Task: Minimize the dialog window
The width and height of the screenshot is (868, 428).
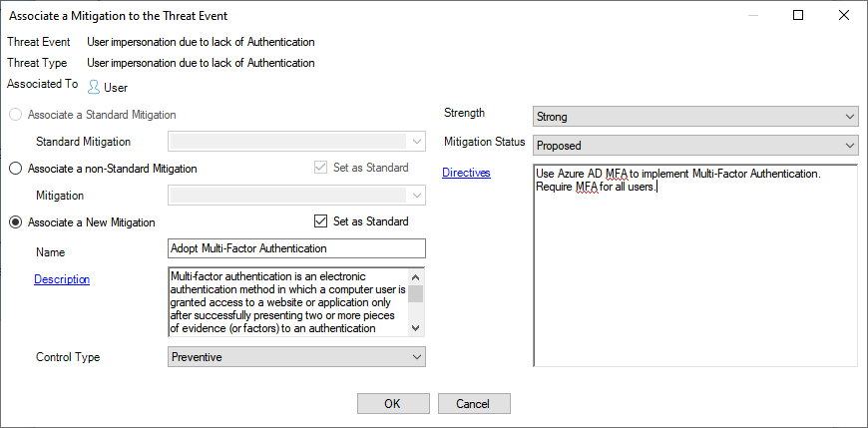Action: click(x=752, y=15)
